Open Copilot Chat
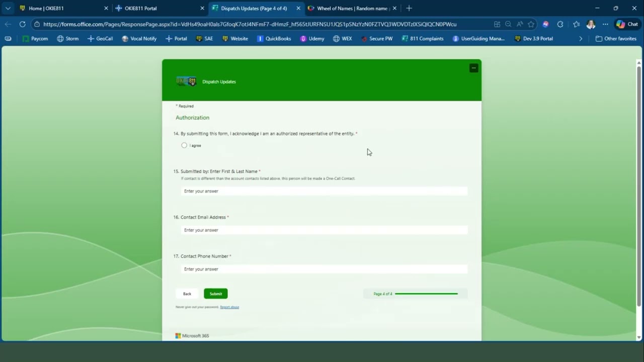Screen dimensions: 644x362 [627, 24]
